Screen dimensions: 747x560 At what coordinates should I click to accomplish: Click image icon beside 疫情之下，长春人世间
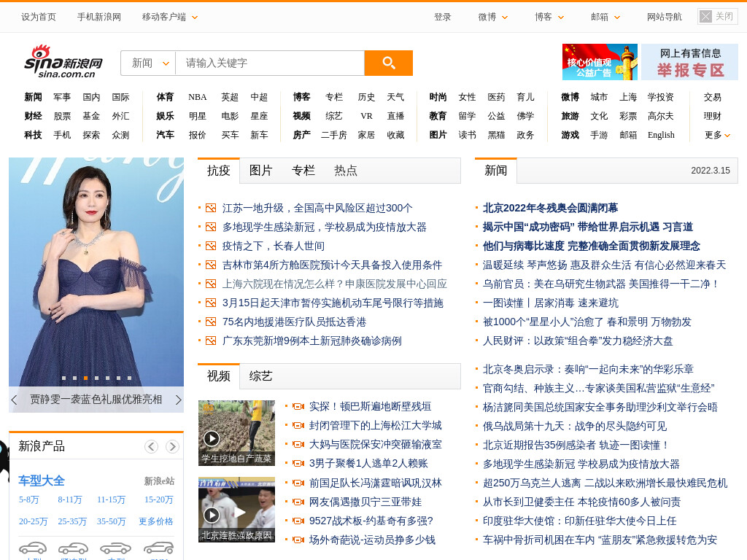[211, 246]
